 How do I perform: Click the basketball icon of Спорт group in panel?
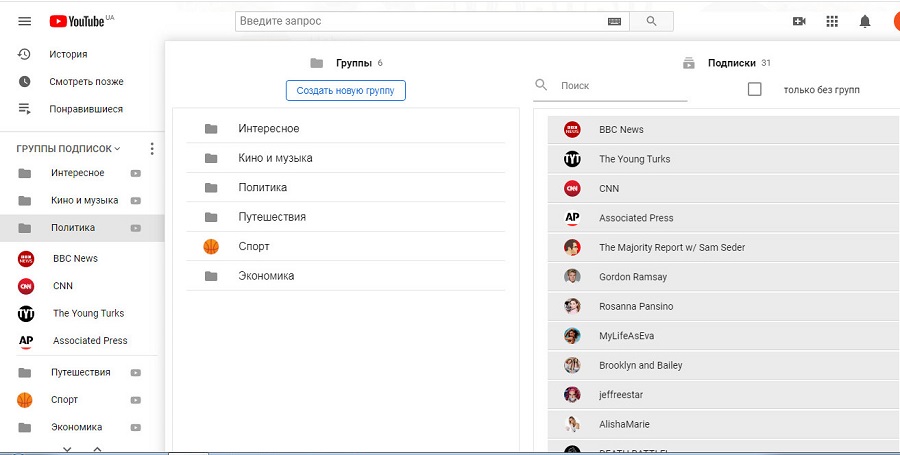coord(211,247)
